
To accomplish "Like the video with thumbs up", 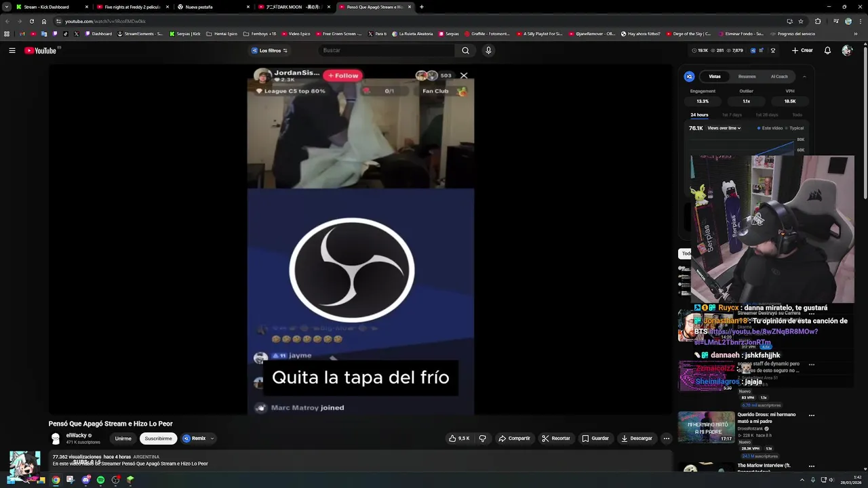I will click(459, 439).
